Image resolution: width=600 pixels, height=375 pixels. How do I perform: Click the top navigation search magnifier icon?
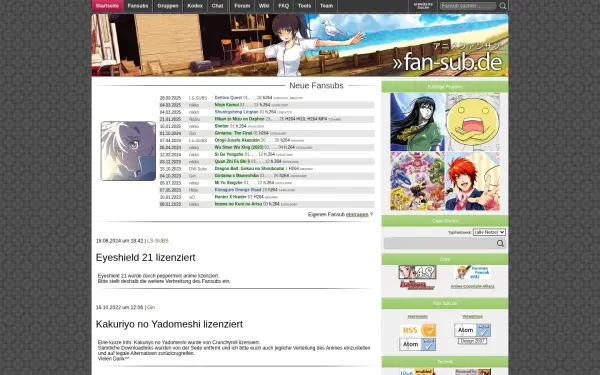[x=503, y=6]
